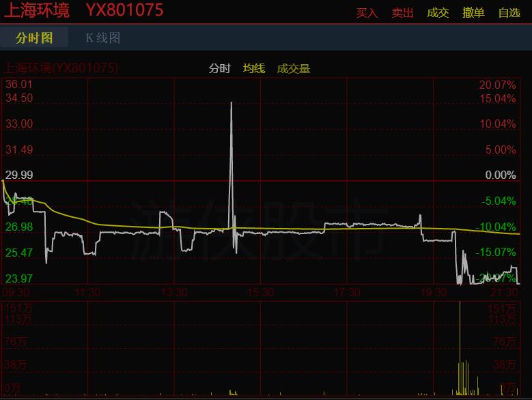Viewport: 532px width, 400px height.
Task: Click the 上海环境 stock title
Action: pyautogui.click(x=37, y=10)
